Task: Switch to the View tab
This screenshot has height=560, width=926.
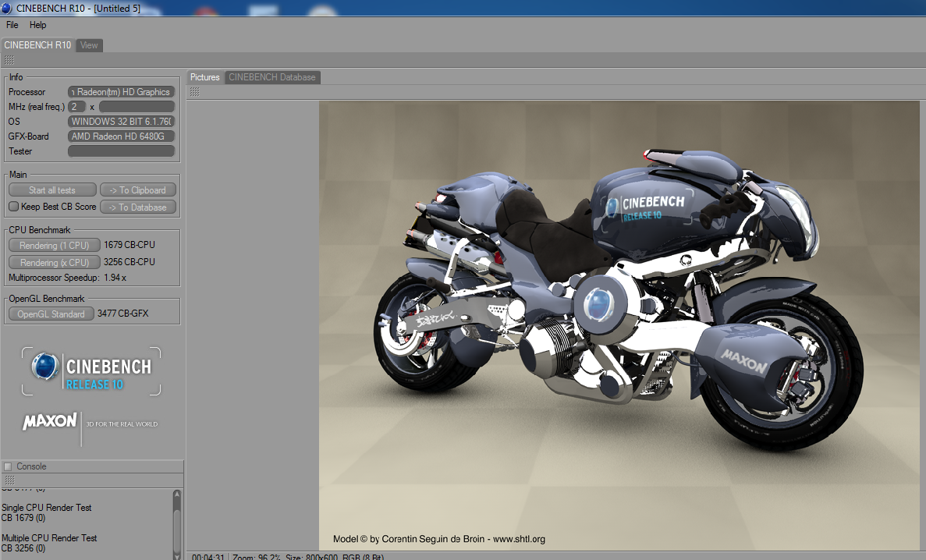Action: click(x=89, y=45)
